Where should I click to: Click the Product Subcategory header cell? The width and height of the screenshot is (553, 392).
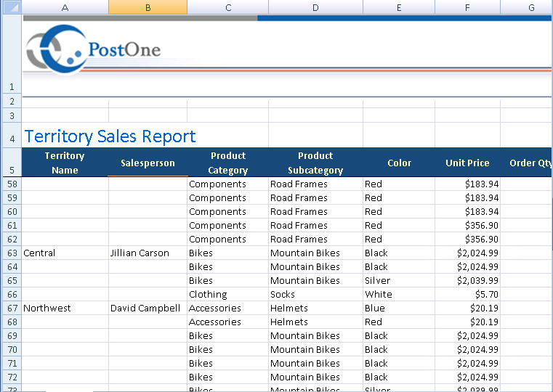315,163
